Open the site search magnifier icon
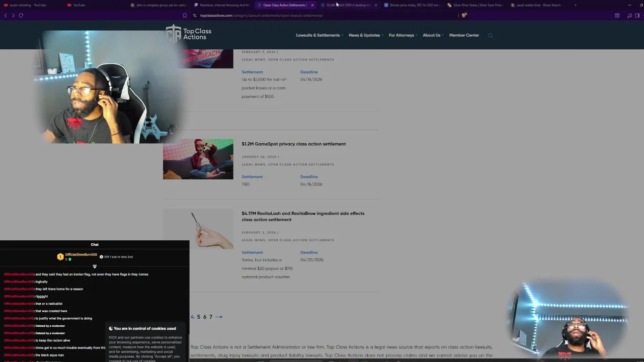This screenshot has height=362, width=644. (x=490, y=35)
